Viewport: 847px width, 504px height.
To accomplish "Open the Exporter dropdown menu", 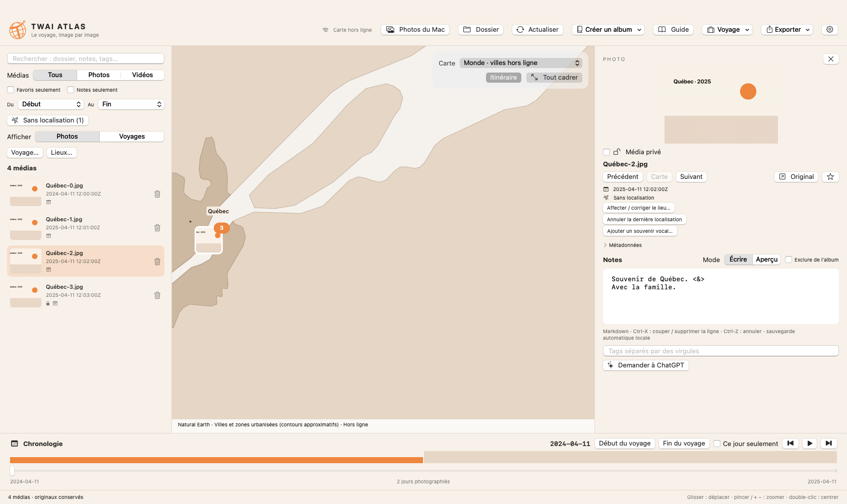I will click(787, 30).
